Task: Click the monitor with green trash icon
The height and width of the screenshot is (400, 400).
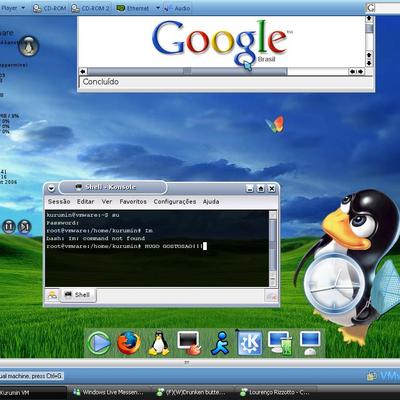Action: (x=280, y=343)
